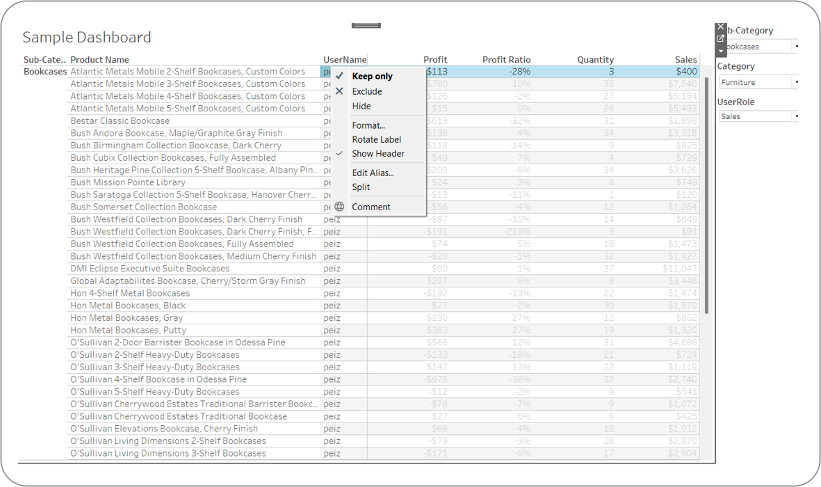Click the Product Name column header
The width and height of the screenshot is (821, 487).
click(99, 60)
